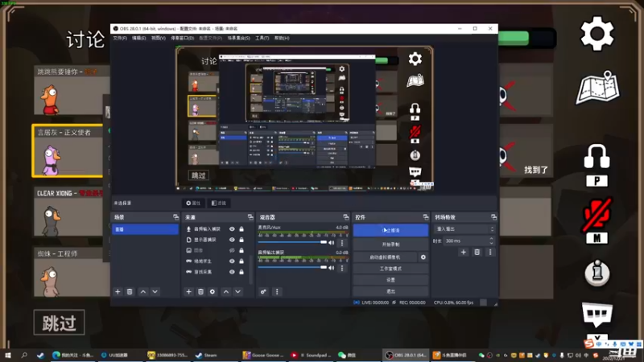Toggle the lock on the dimmed image source
This screenshot has height=362, width=644.
point(242,250)
